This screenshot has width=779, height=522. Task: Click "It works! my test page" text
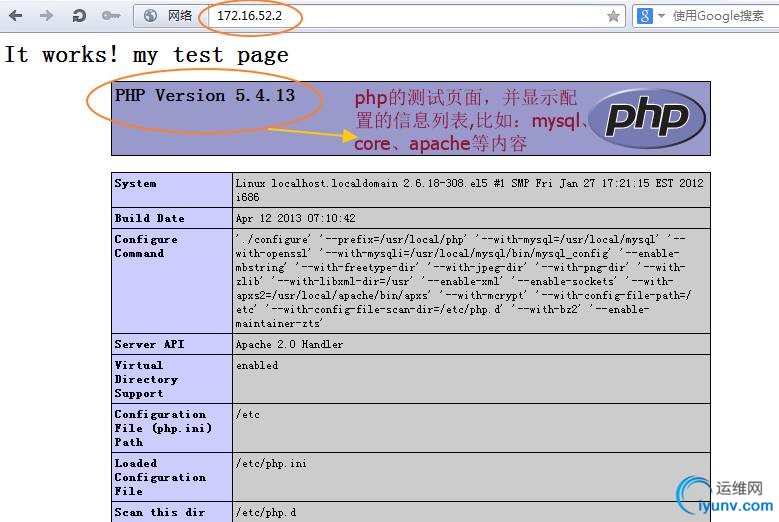(146, 54)
